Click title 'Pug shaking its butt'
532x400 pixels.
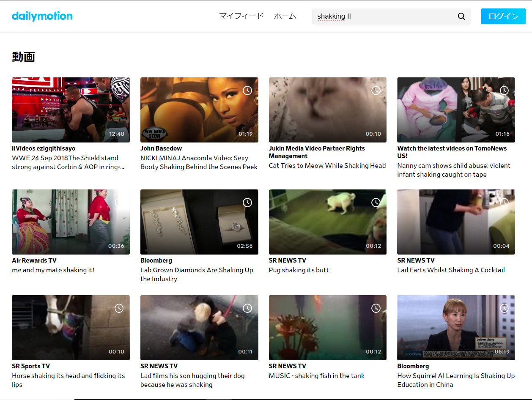[x=299, y=270]
